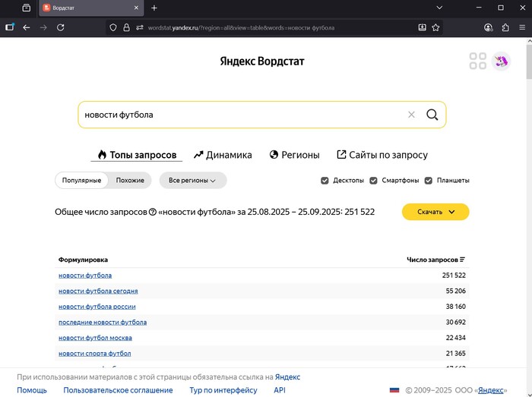
Task: Clear the search field with X icon
Action: pyautogui.click(x=411, y=115)
